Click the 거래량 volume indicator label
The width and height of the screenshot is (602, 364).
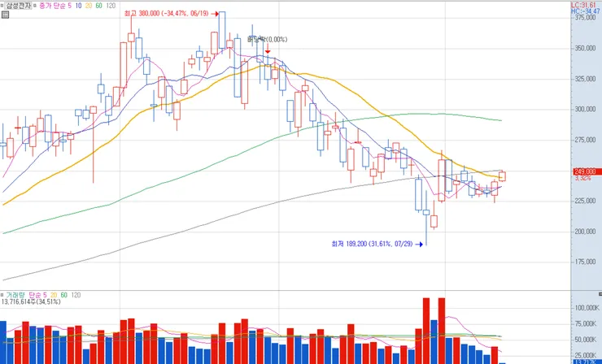15,295
